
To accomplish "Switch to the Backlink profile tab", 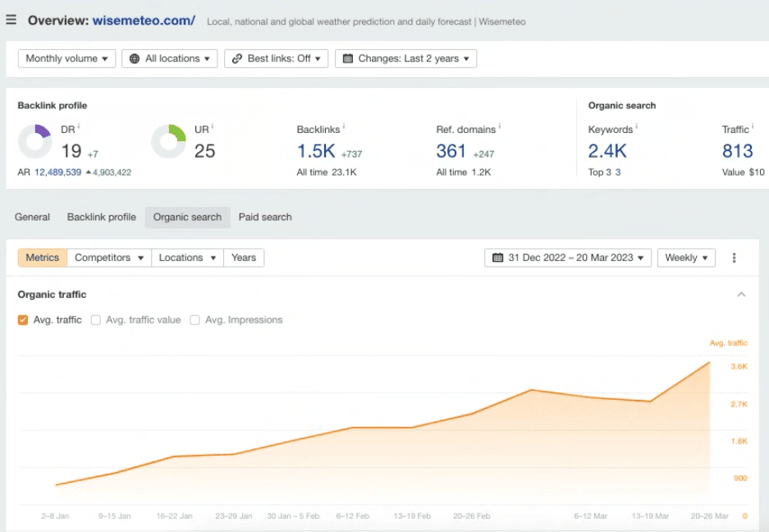I will pos(102,218).
